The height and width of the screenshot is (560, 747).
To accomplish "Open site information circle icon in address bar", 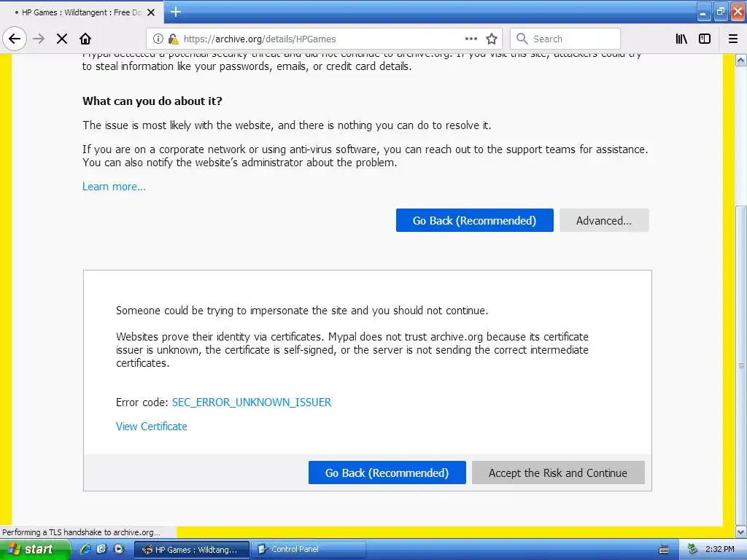I will point(158,39).
